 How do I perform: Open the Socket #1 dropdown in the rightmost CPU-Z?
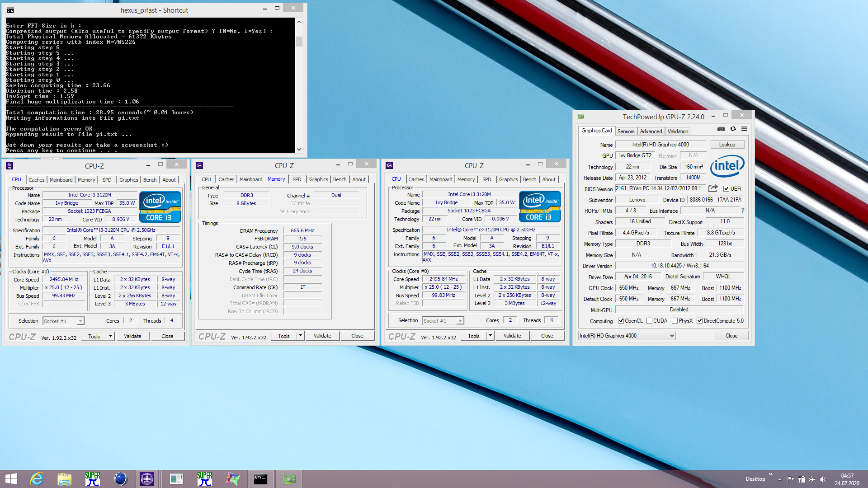pos(460,321)
